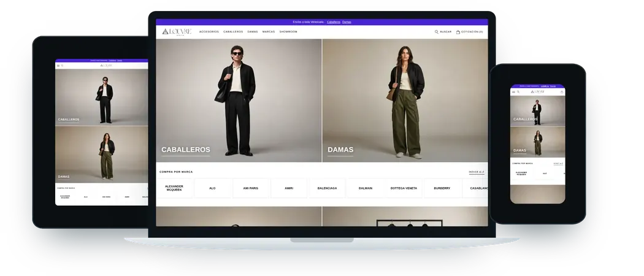Image resolution: width=644 pixels, height=276 pixels.
Task: Click the Louvre logo on the laptop screen
Action: (177, 32)
